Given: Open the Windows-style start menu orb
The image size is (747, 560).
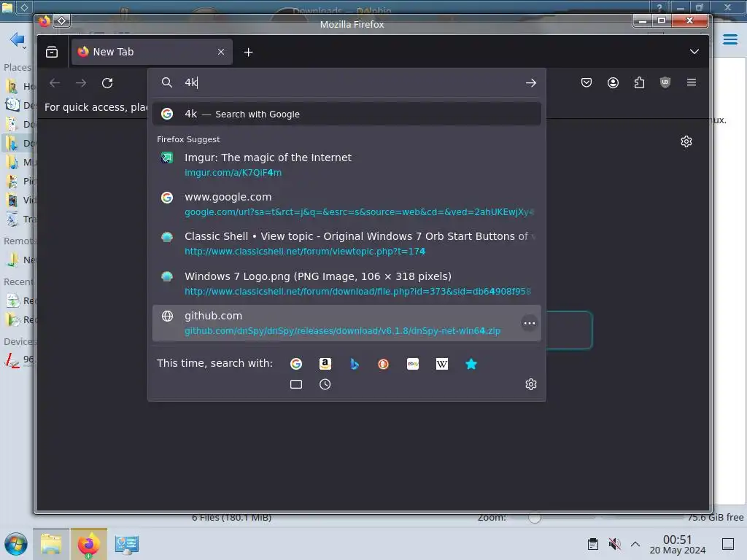Looking at the screenshot, I should [x=16, y=544].
